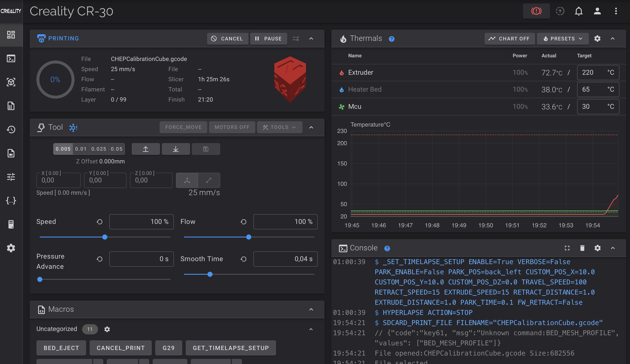Select 0.05 Z offset increment

point(116,149)
